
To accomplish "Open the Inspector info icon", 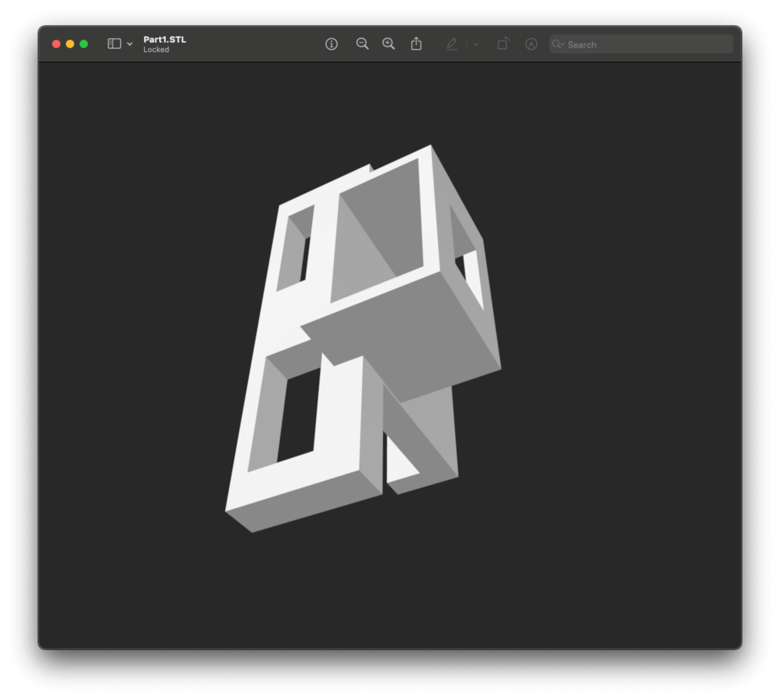I will click(331, 44).
